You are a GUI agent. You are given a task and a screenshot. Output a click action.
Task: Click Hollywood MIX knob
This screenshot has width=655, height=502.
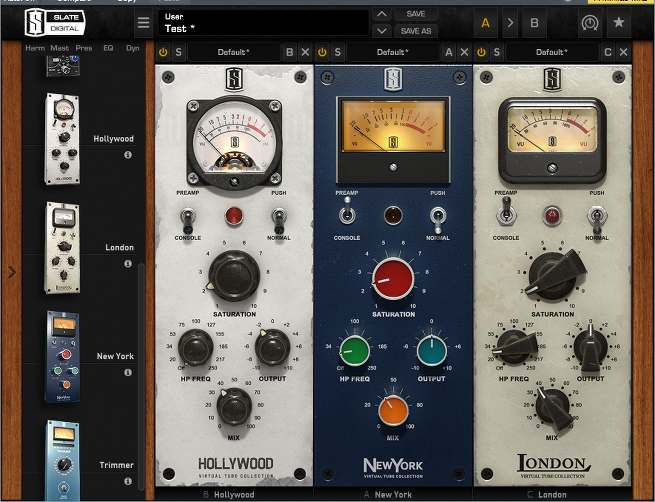coord(234,406)
